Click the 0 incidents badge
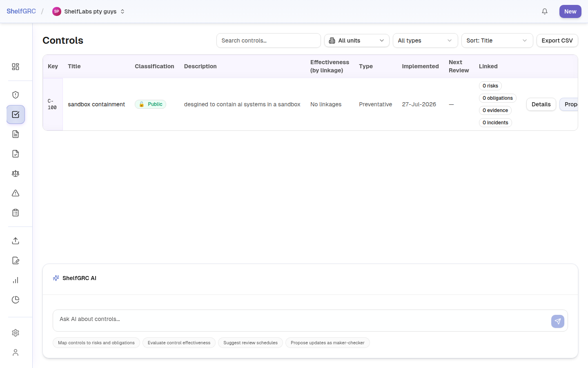 (x=495, y=123)
